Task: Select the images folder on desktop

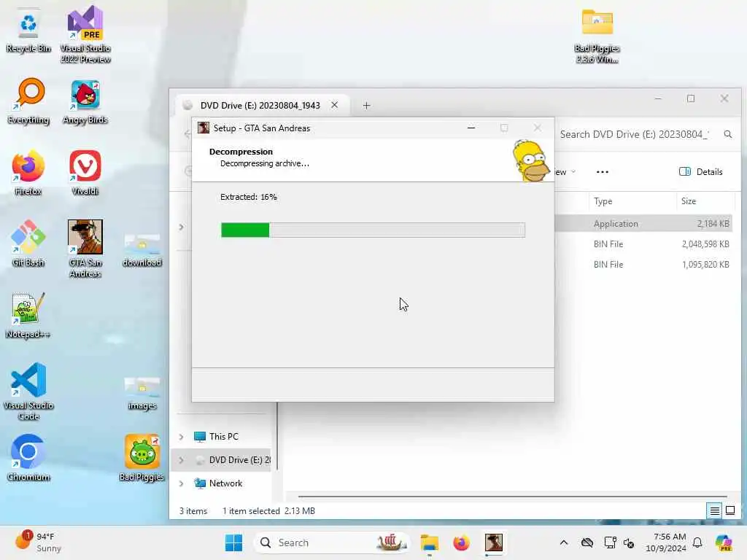Action: tap(142, 394)
